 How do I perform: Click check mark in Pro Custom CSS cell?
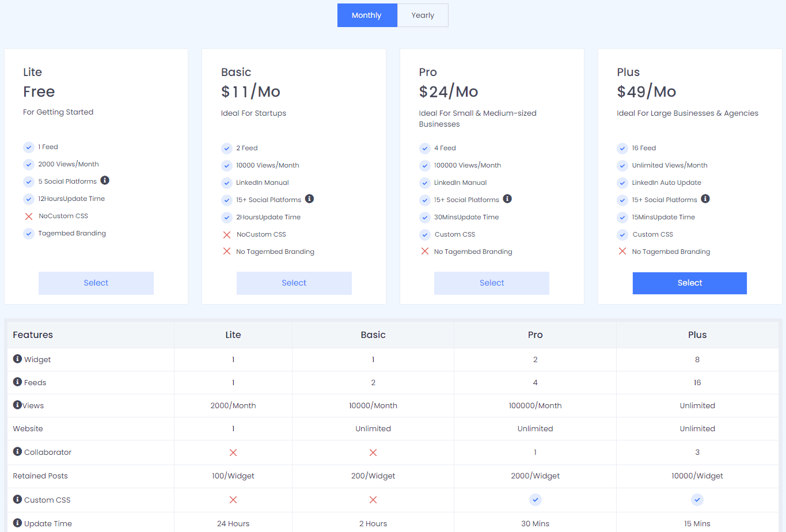536,500
